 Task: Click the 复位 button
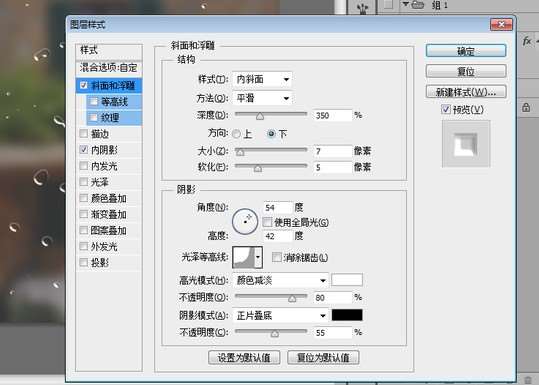466,72
